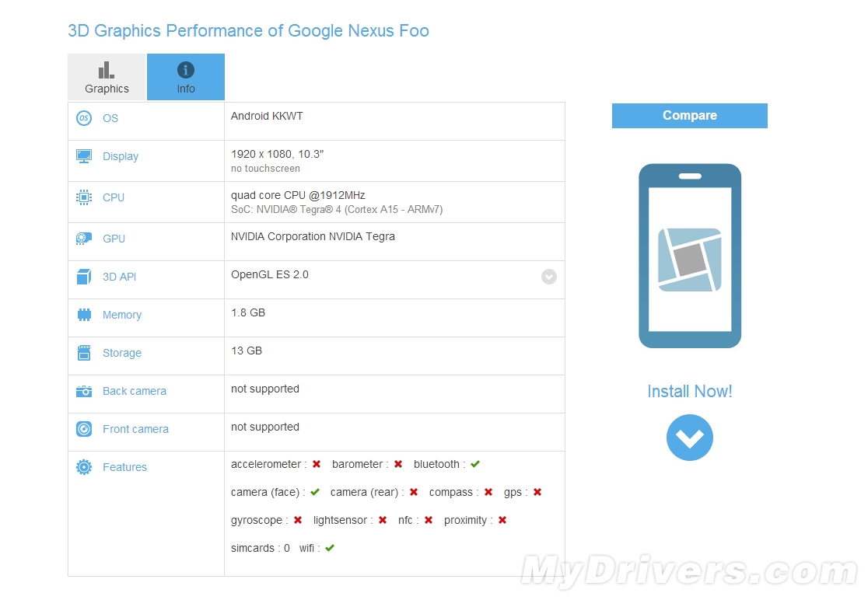Click the Android KKWT value
Viewport: 868px width, 600px height.
coord(267,116)
